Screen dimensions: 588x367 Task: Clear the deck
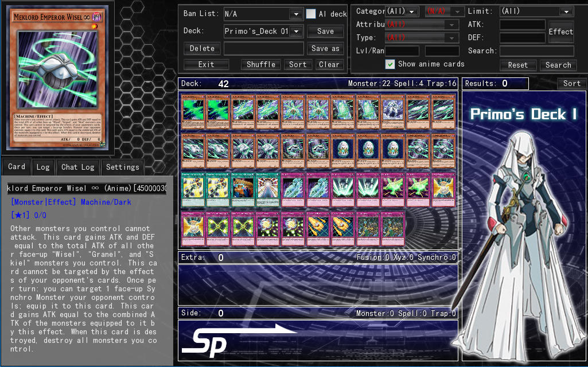click(x=329, y=64)
